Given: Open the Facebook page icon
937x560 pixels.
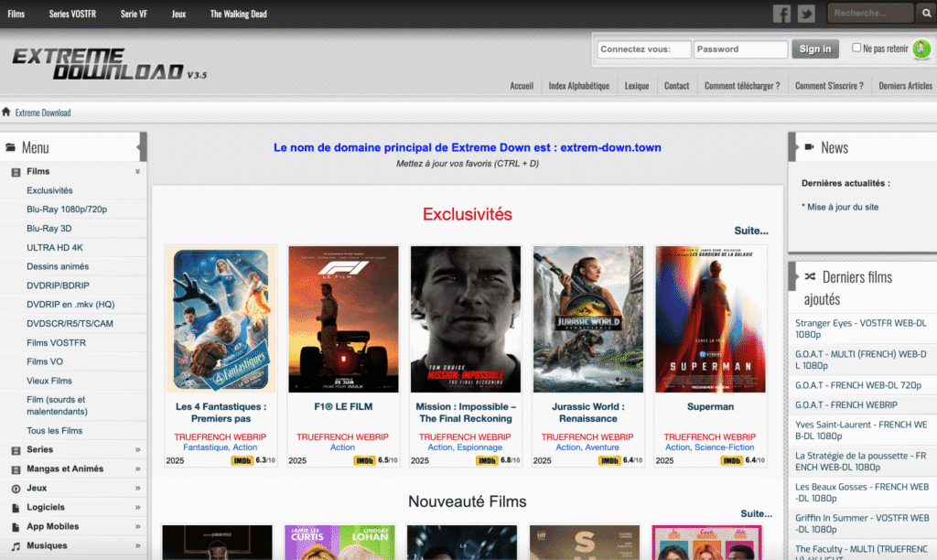Looking at the screenshot, I should (x=782, y=13).
